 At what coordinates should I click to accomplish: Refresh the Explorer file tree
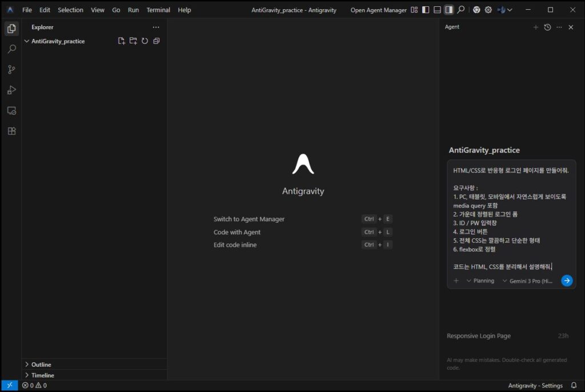pyautogui.click(x=145, y=41)
